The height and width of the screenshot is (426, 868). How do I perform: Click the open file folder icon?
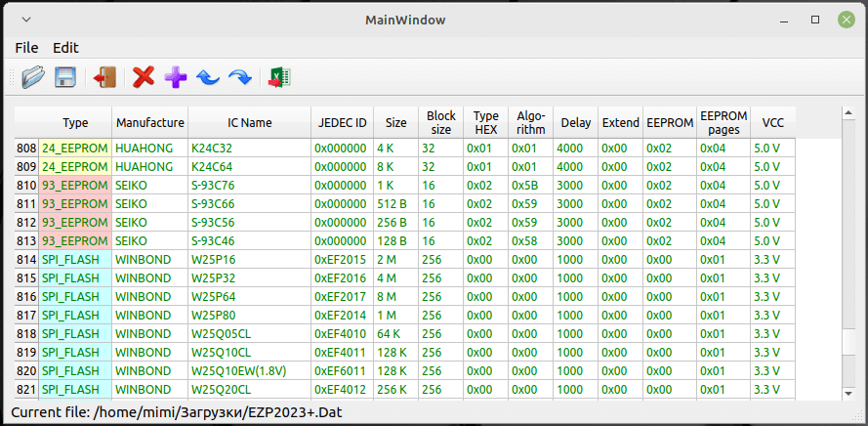(33, 77)
